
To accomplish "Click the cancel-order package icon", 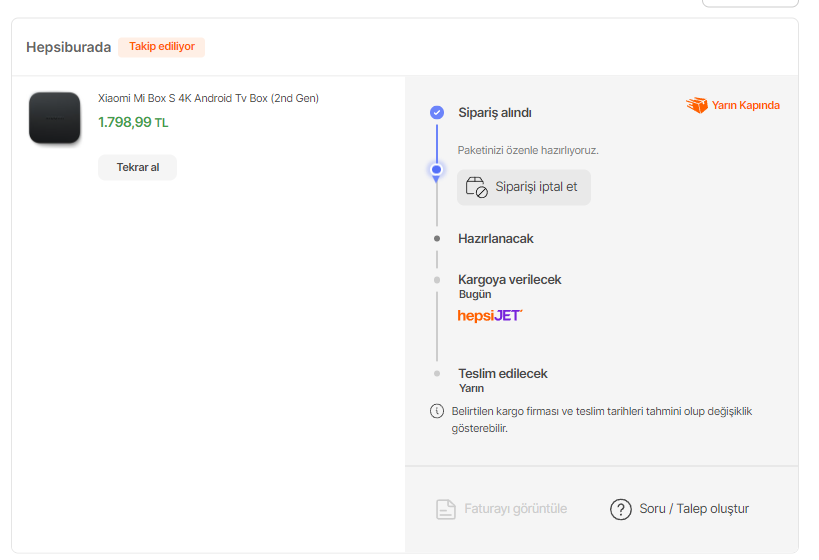I will (476, 187).
